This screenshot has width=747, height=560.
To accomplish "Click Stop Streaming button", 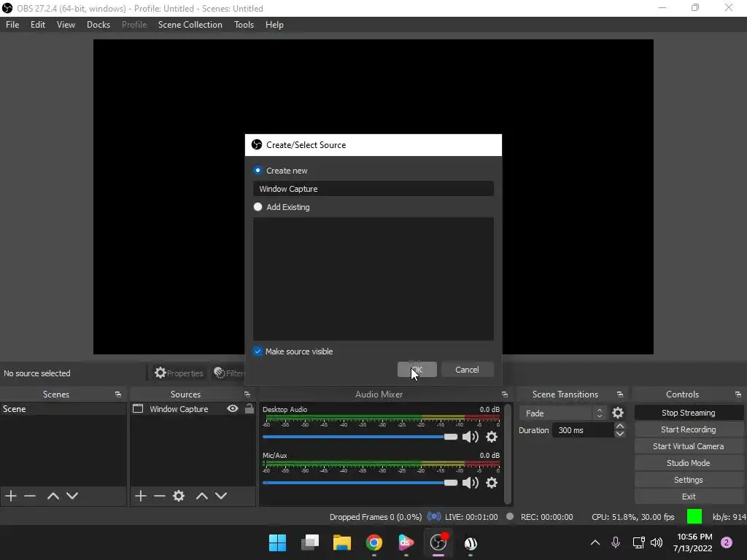I will (x=689, y=413).
